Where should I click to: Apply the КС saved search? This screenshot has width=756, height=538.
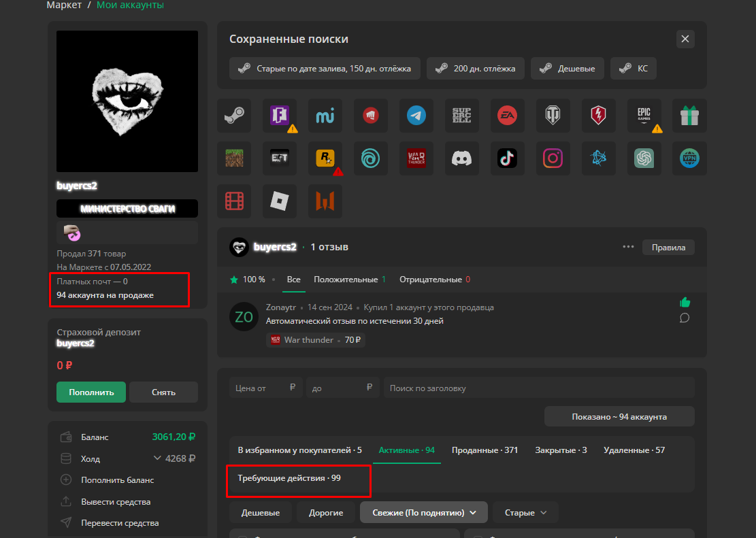[x=634, y=69]
